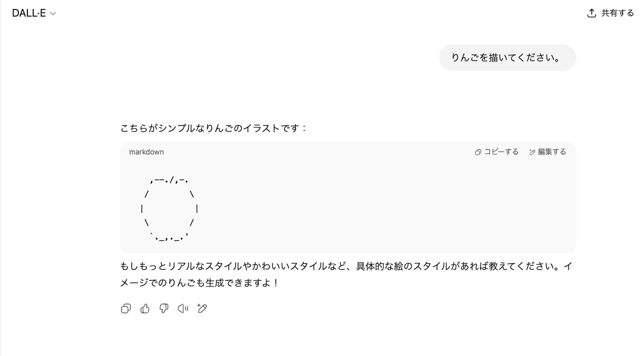Click the paragraph starting もしもっとリアルなスタイル
This screenshot has height=356, width=644.
[346, 275]
